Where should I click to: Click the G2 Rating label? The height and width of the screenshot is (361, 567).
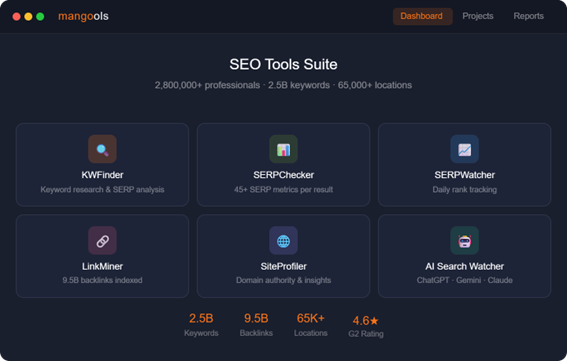click(366, 334)
